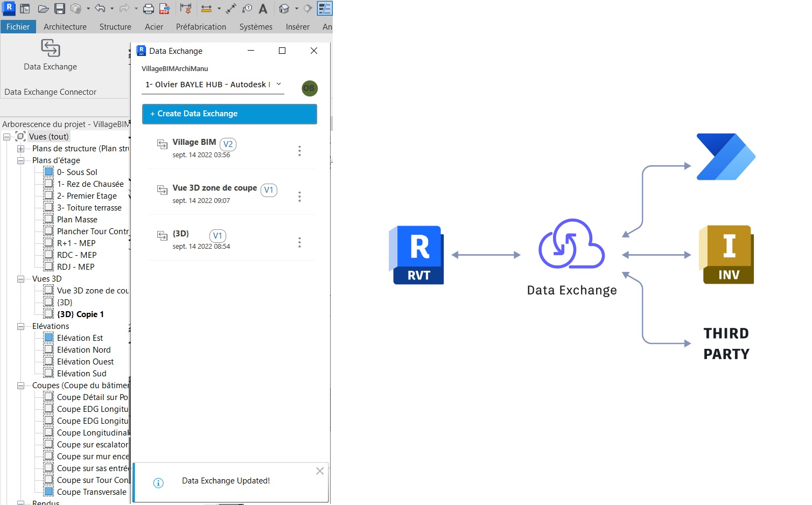812x505 pixels.
Task: Click the Open file icon in toolbar
Action: pyautogui.click(x=43, y=9)
